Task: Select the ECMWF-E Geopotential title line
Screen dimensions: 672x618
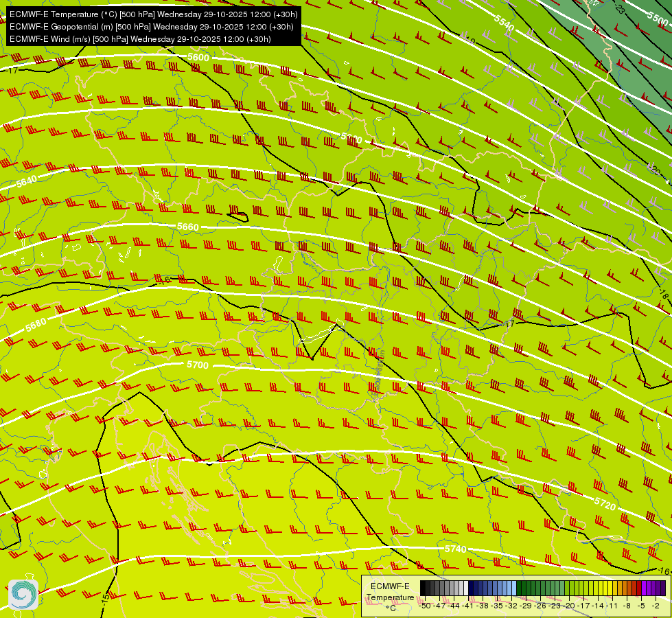Action: [x=151, y=27]
